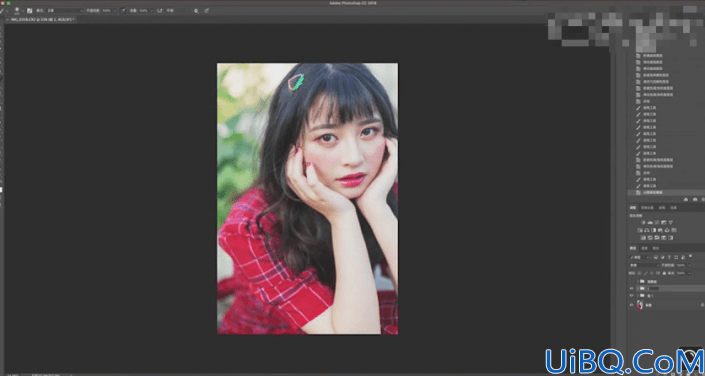The width and height of the screenshot is (705, 376).
Task: Hide the Background layer via its eye icon
Action: coord(632,304)
